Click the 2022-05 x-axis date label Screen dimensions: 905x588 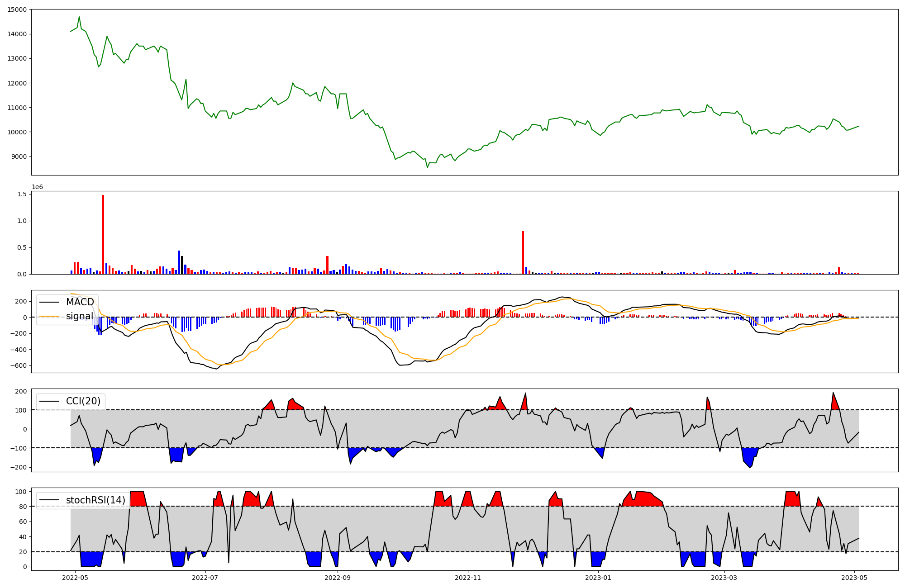pyautogui.click(x=75, y=578)
